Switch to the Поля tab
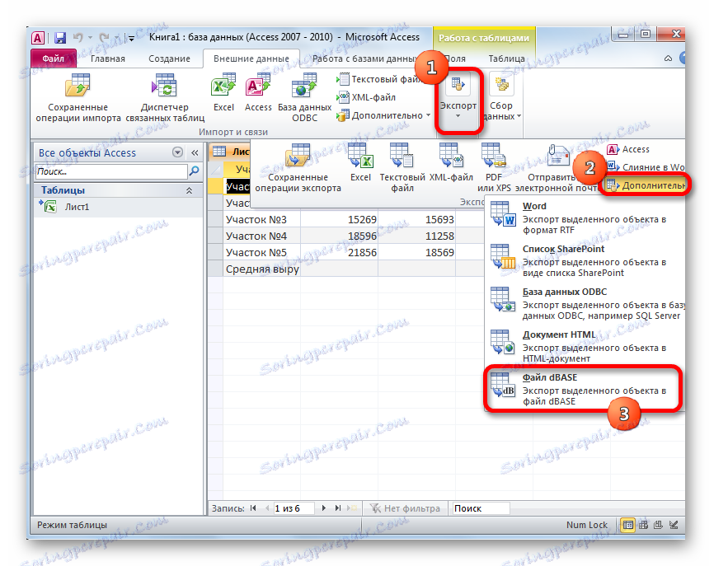This screenshot has height=566, width=728. click(456, 59)
